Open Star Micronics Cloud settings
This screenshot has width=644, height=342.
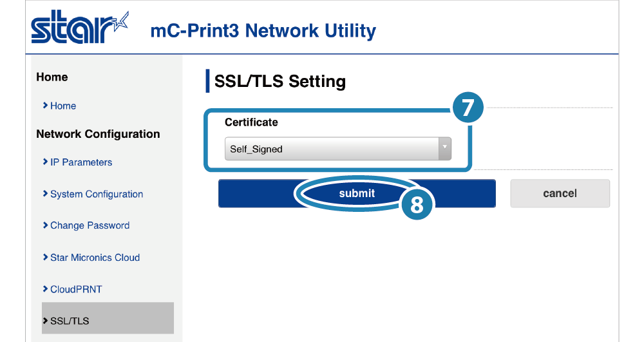pyautogui.click(x=95, y=258)
